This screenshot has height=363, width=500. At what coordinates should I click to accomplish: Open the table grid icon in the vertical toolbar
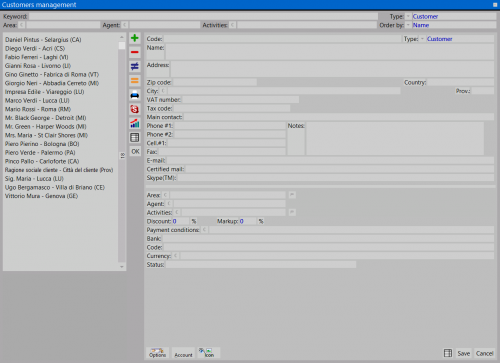(x=135, y=137)
